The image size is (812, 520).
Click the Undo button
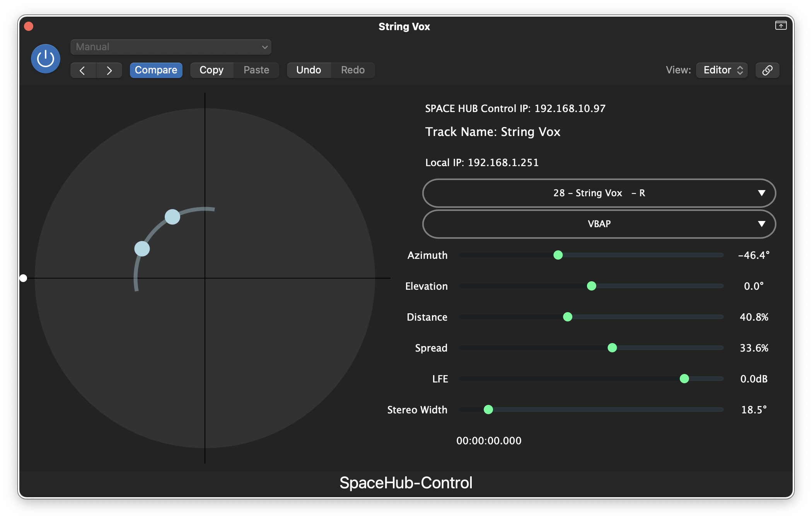tap(309, 70)
